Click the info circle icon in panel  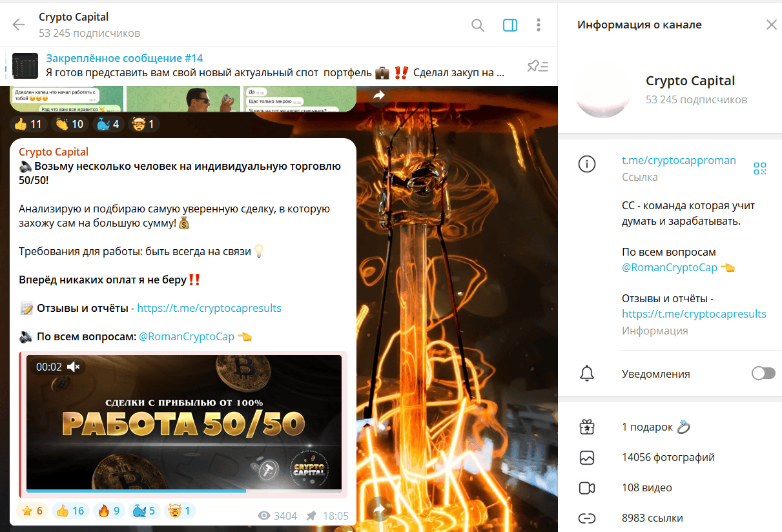(587, 164)
